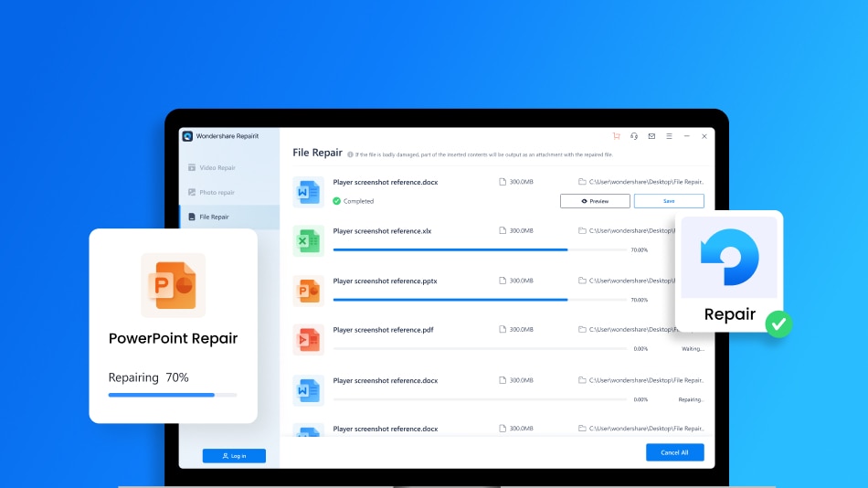Click the blue Repair arrow logo

click(x=729, y=257)
